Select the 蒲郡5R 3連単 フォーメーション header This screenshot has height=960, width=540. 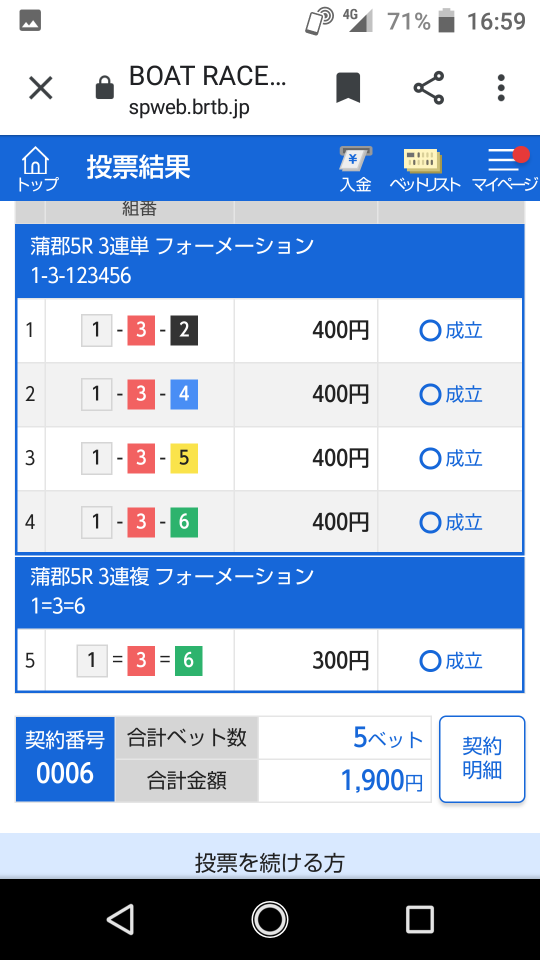[269, 261]
